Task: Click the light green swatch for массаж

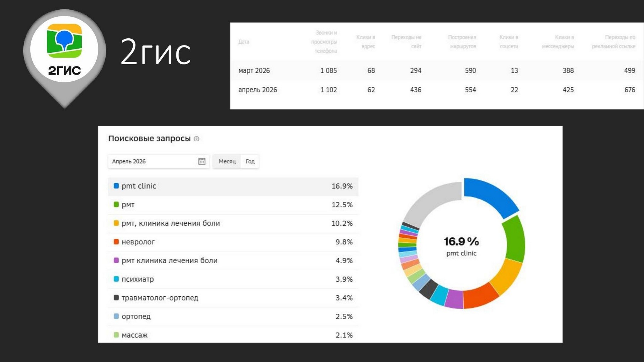Action: pos(116,335)
